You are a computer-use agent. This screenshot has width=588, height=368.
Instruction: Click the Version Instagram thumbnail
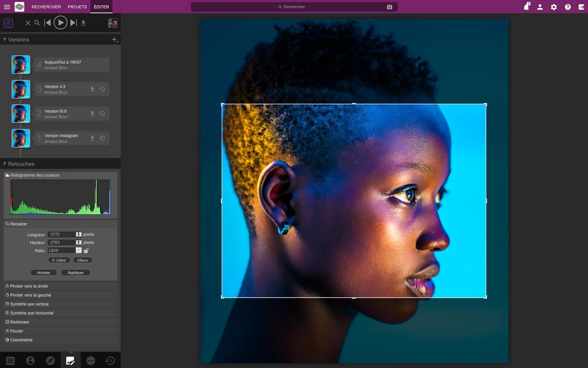click(x=21, y=138)
